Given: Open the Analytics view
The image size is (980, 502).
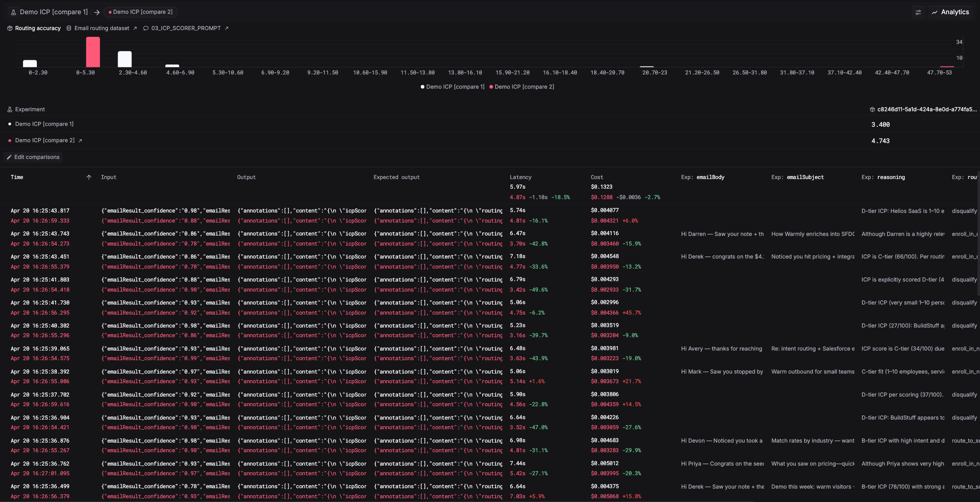Looking at the screenshot, I should (951, 12).
